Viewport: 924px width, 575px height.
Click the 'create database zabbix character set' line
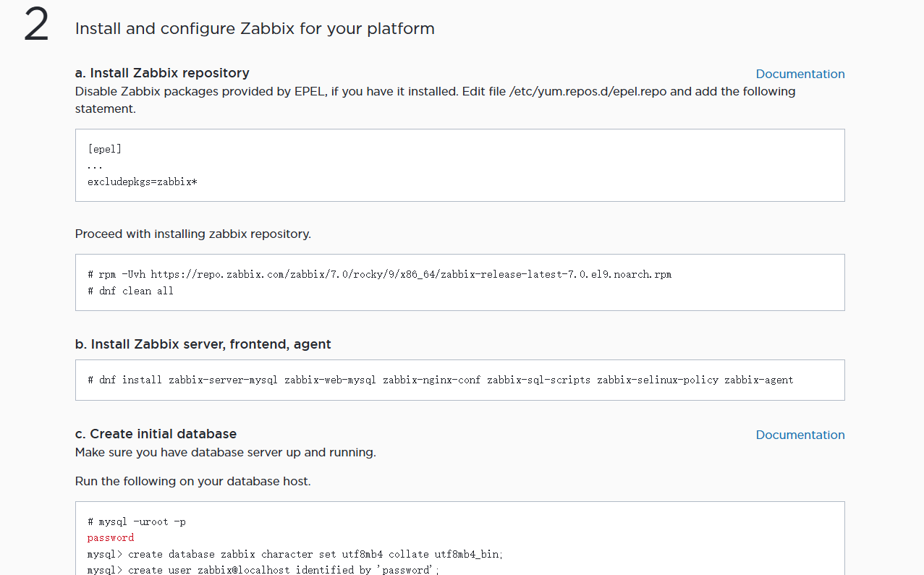295,554
